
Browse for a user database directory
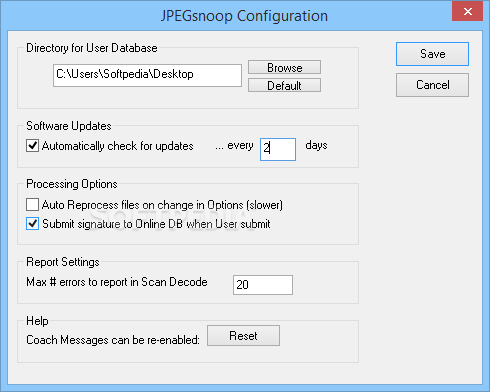point(284,67)
